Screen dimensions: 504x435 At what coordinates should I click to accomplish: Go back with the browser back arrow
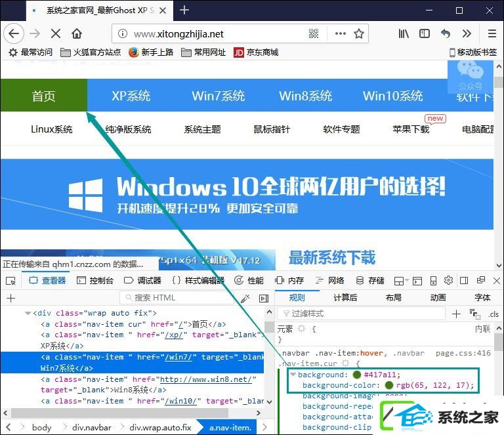click(x=14, y=33)
